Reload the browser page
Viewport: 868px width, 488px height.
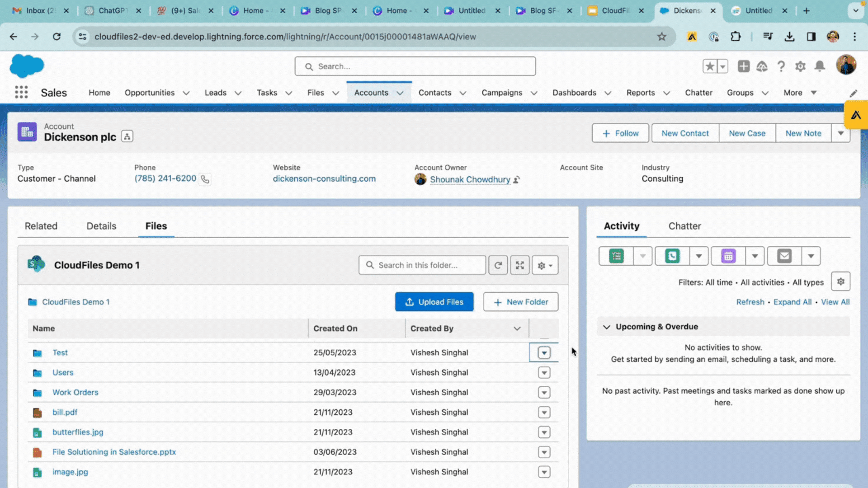coord(57,37)
